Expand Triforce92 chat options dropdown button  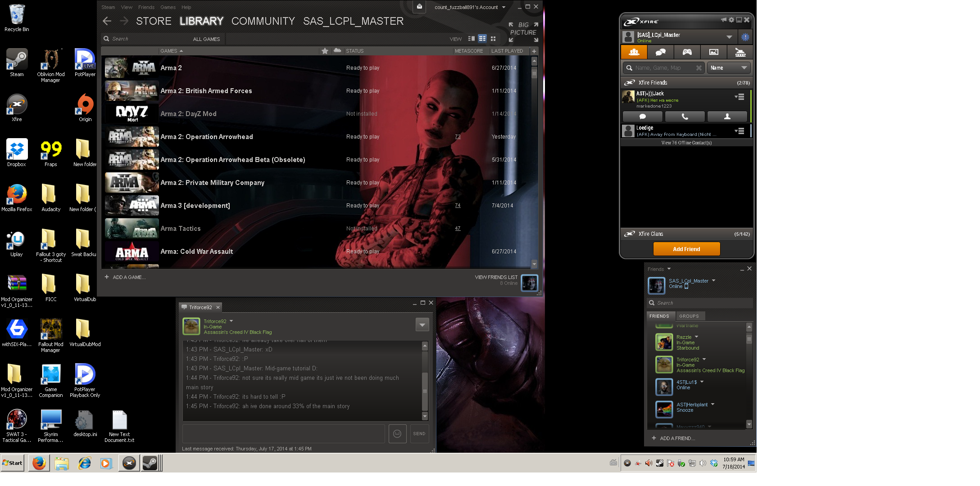(422, 324)
